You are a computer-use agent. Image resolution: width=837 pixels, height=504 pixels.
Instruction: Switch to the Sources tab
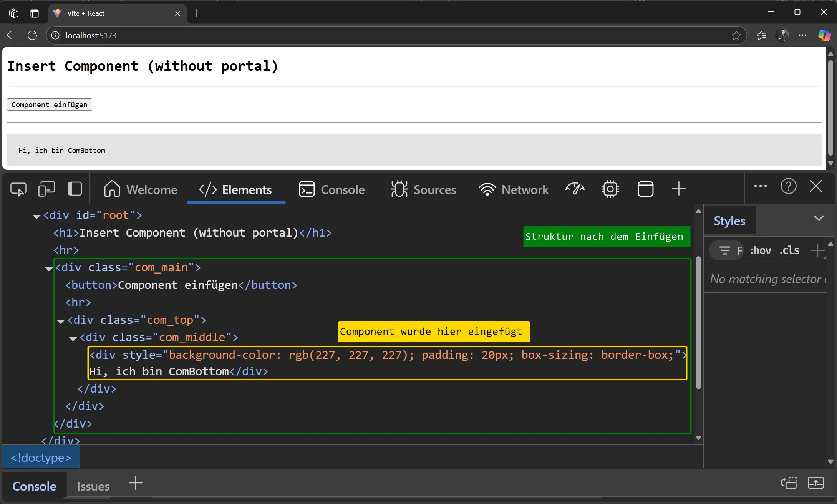[x=423, y=189]
